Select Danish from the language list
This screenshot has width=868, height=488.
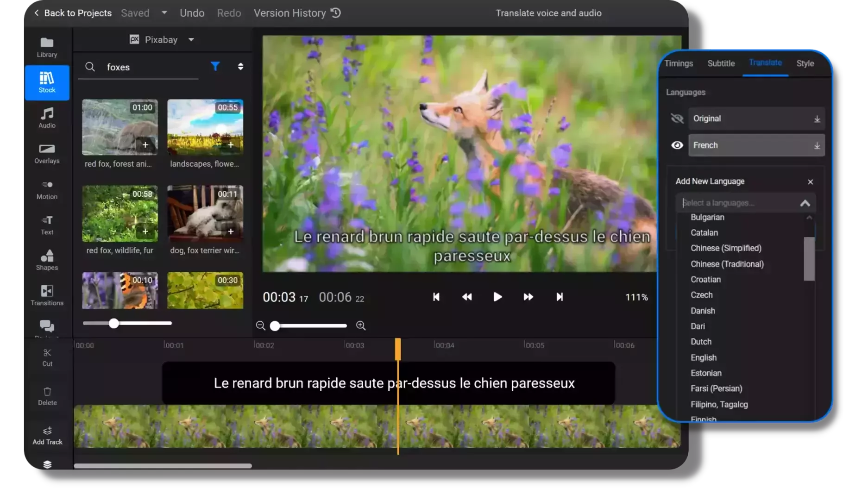pyautogui.click(x=703, y=311)
